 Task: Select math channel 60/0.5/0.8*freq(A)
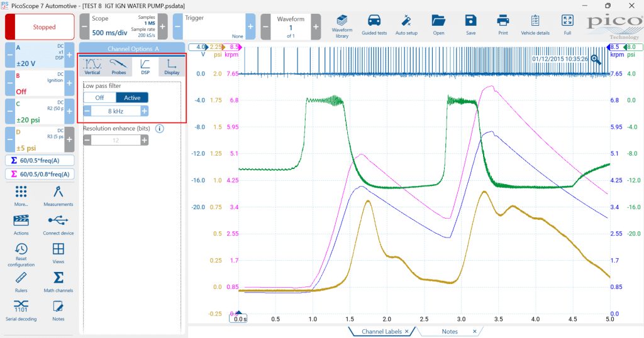[40, 174]
